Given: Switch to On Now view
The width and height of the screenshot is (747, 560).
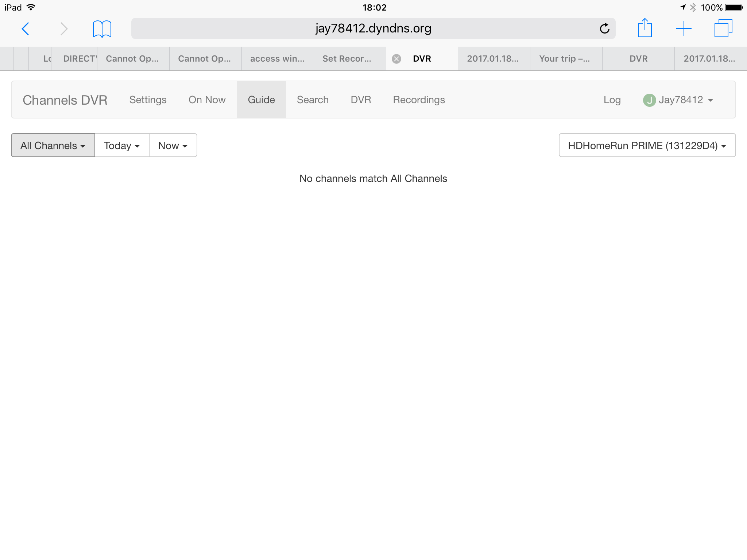Looking at the screenshot, I should click(x=207, y=100).
